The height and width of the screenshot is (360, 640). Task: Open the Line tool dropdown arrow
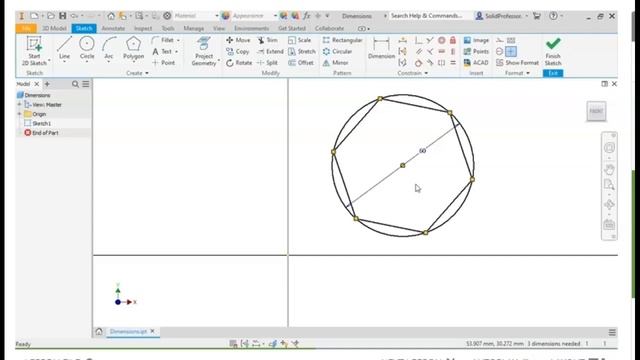(64, 62)
